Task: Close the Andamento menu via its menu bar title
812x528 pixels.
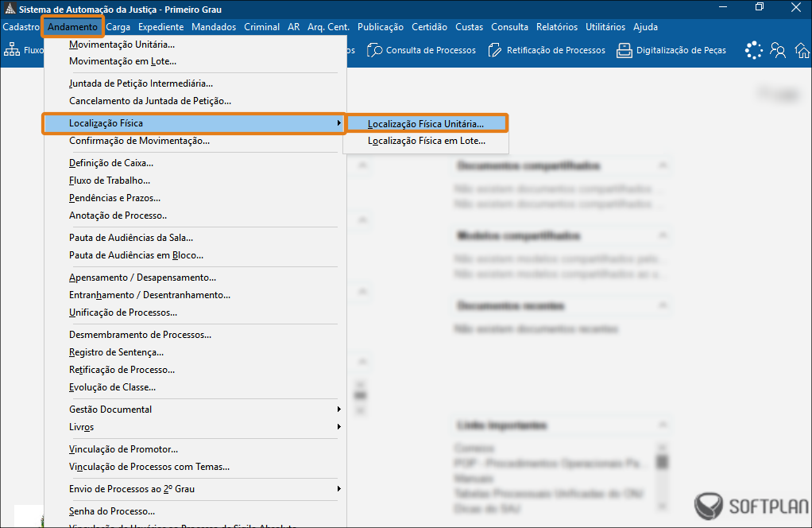Action: (72, 27)
